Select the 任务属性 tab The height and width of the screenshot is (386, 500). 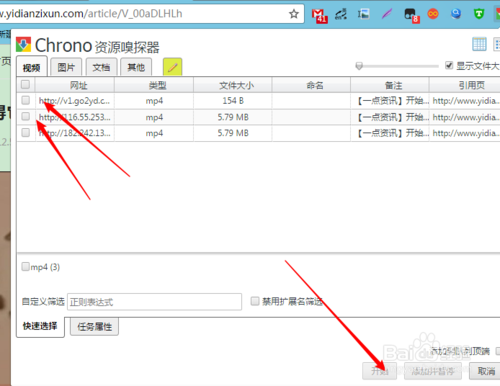[x=94, y=327]
